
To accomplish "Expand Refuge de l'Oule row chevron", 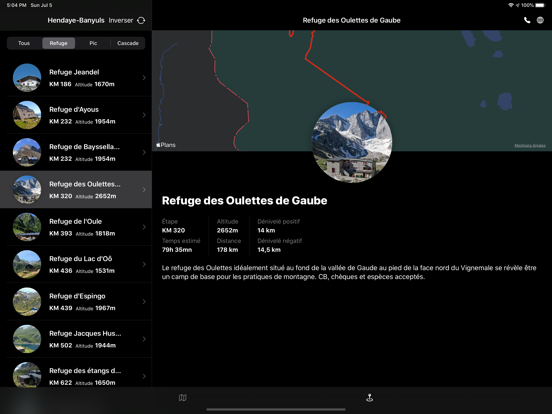I will coord(144,227).
